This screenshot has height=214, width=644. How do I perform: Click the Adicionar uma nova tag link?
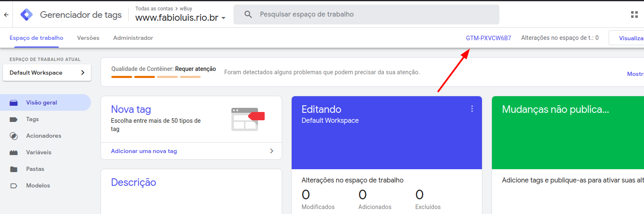(144, 151)
